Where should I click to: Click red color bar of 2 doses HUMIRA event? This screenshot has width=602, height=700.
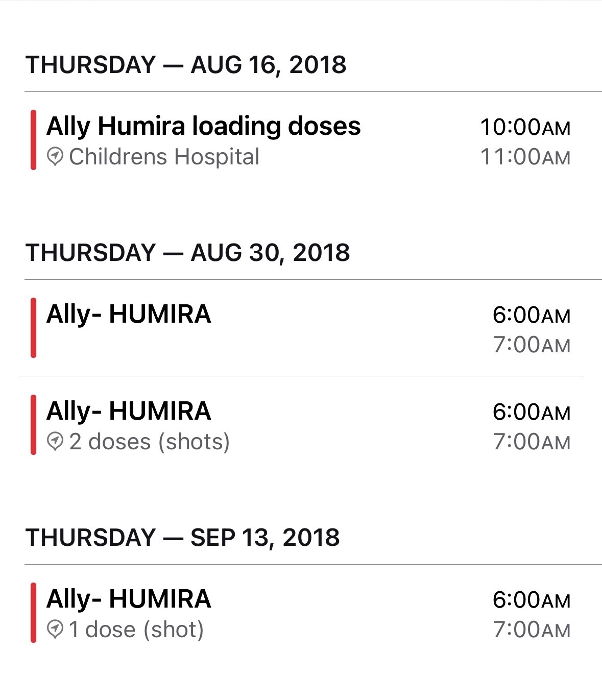click(33, 425)
